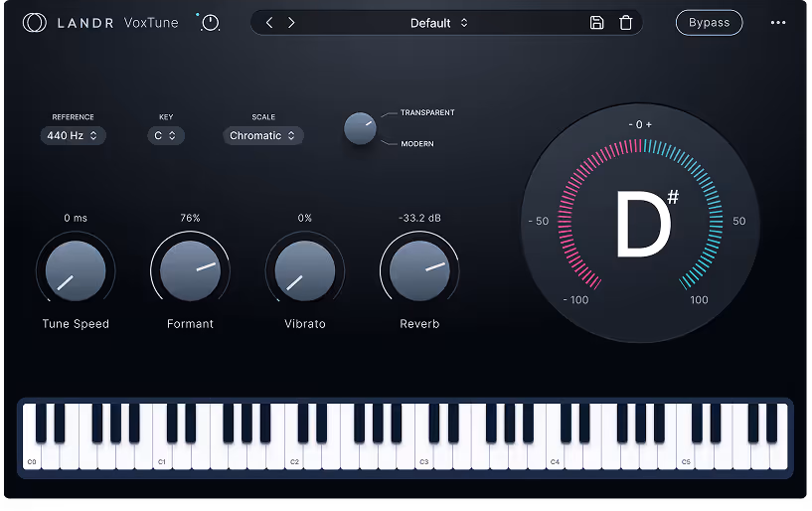Viewport: 812px width, 511px height.
Task: Click the LANDR logo icon
Action: coord(34,23)
